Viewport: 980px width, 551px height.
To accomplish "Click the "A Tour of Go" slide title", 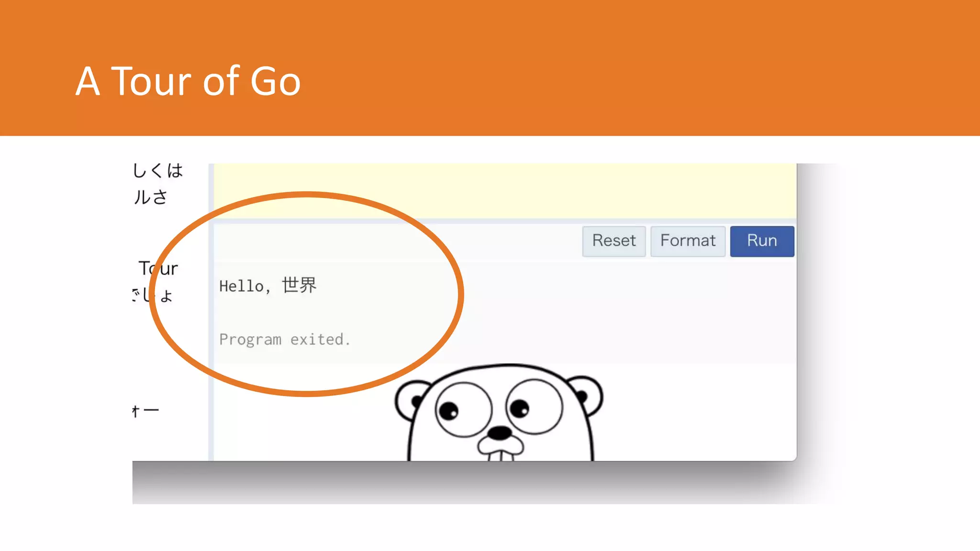I will tap(188, 81).
